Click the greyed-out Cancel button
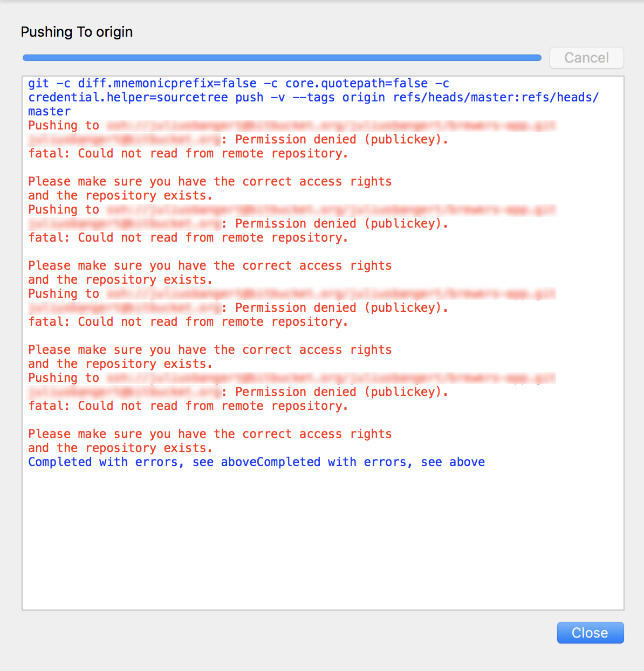Screen dimensions: 644x671 [x=586, y=58]
